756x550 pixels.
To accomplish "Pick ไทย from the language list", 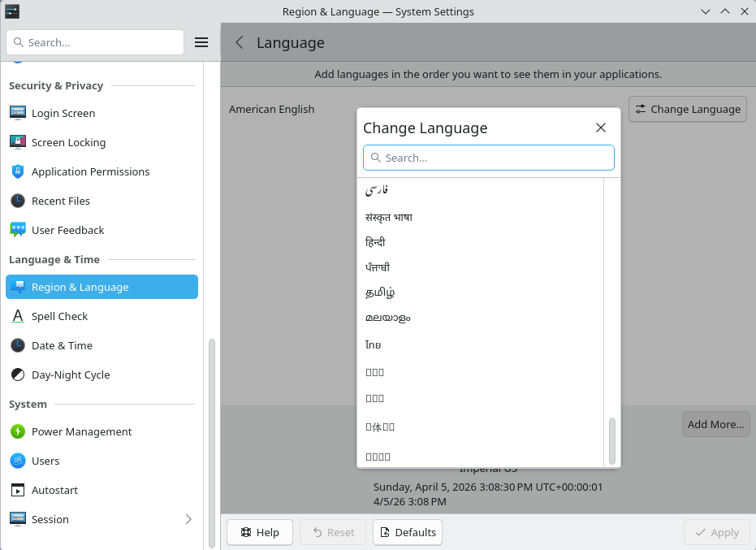I will click(374, 345).
